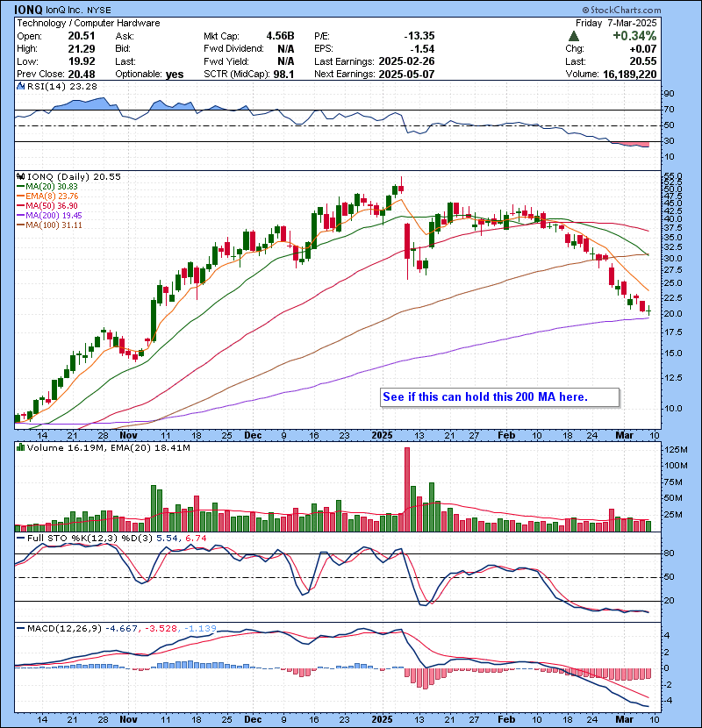Click the +0.34% percent change
The width and height of the screenshot is (702, 728).
pyautogui.click(x=634, y=36)
